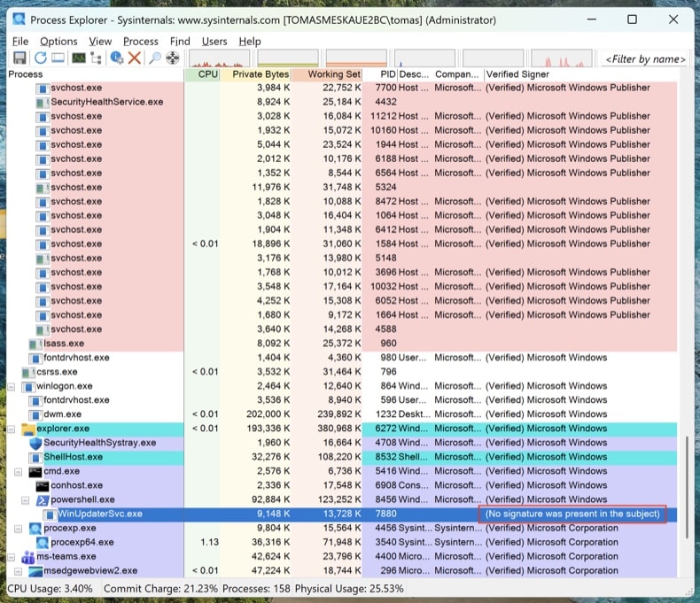Click the procexp64.exe process icon
Viewport: 700px width, 603px height.
[x=43, y=543]
